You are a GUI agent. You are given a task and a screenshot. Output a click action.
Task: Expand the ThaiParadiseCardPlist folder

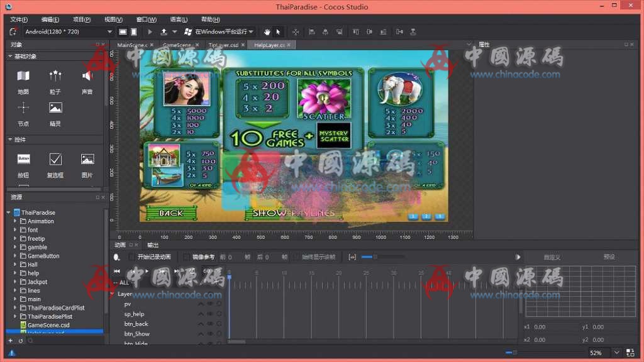click(15, 308)
